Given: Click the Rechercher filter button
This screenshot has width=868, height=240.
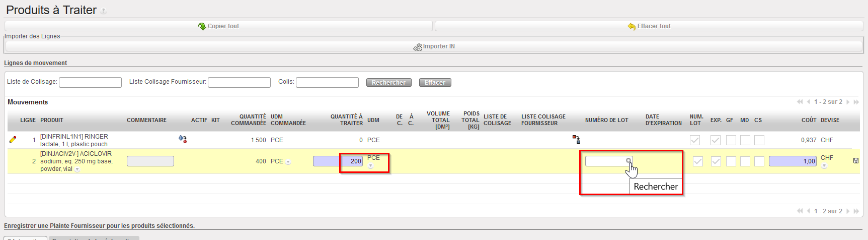Looking at the screenshot, I should [x=389, y=83].
